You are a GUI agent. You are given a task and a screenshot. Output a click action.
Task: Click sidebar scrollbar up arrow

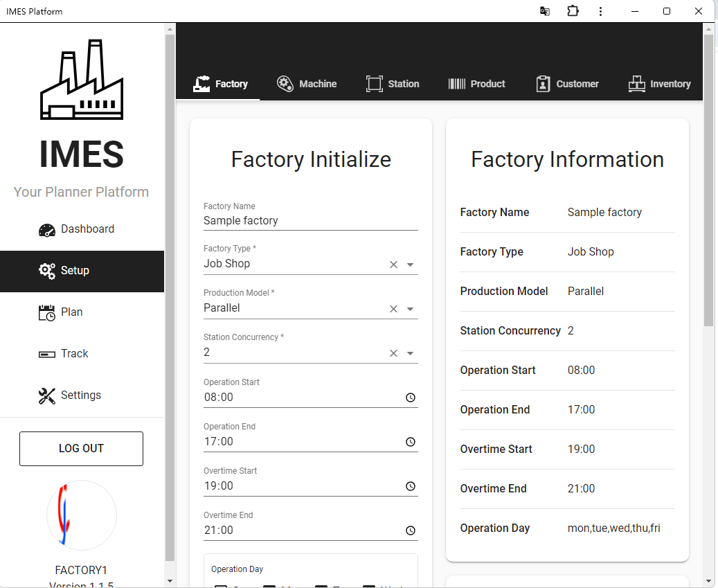point(170,29)
